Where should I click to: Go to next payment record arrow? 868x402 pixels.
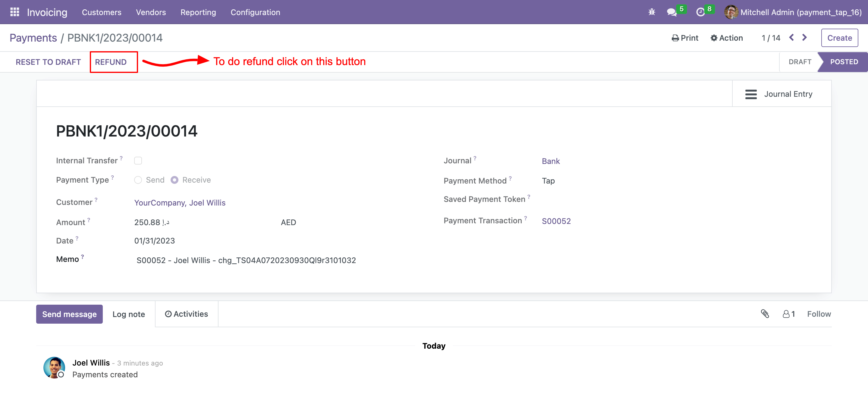pyautogui.click(x=804, y=37)
